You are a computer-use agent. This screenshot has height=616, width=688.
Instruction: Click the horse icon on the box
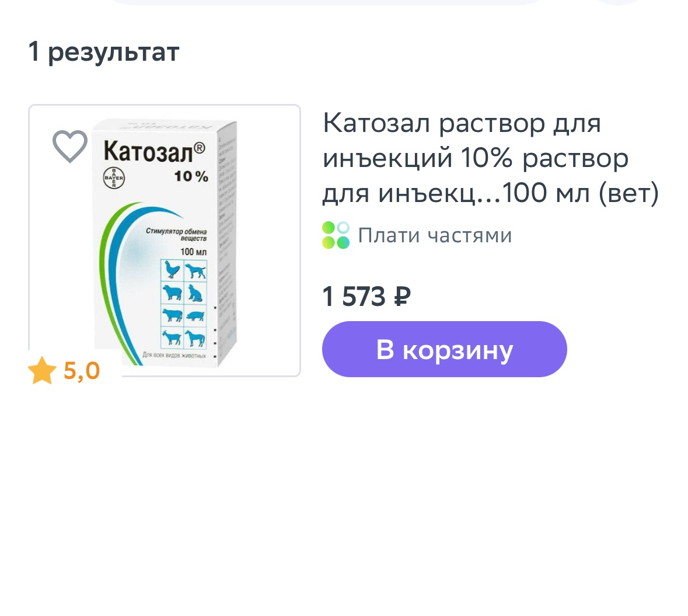195,338
